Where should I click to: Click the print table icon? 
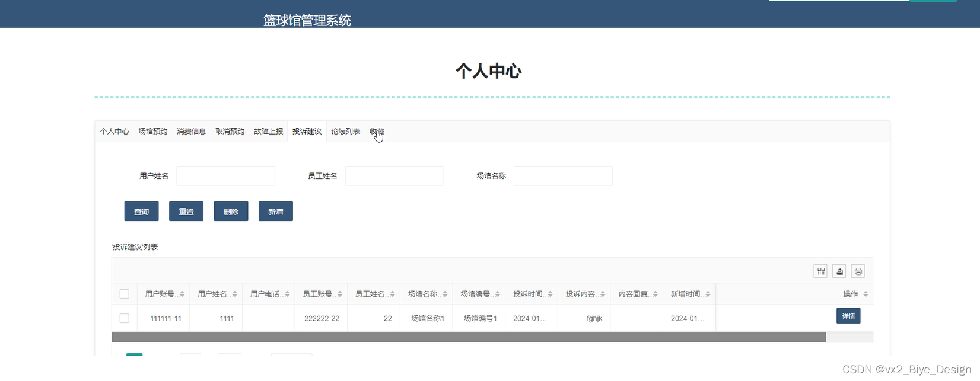858,271
